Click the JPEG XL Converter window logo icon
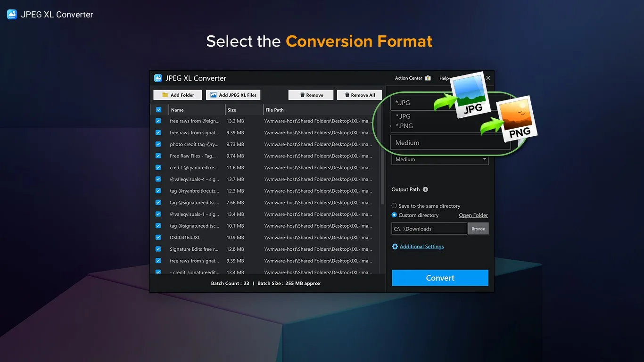The height and width of the screenshot is (362, 644). point(158,78)
